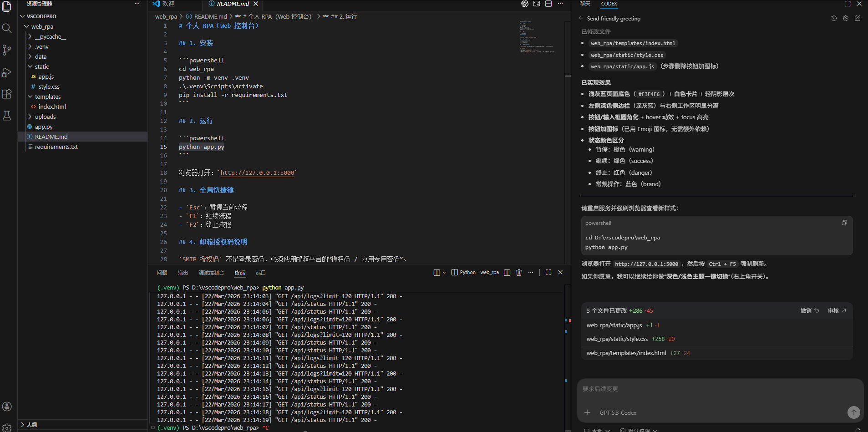The width and height of the screenshot is (868, 432).
Task: Open the 本地 environment dropdown
Action: [596, 430]
